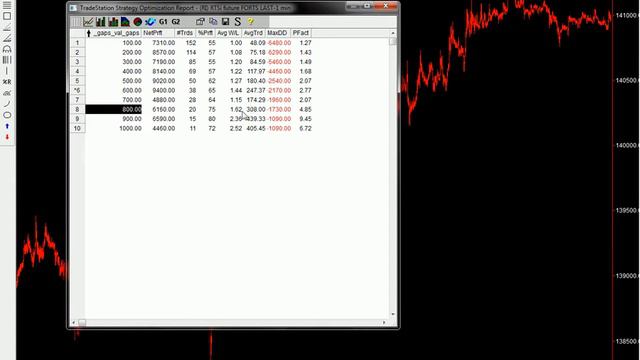The height and width of the screenshot is (360, 640).
Task: Select the fan lines drawing tool
Action: pos(7,38)
